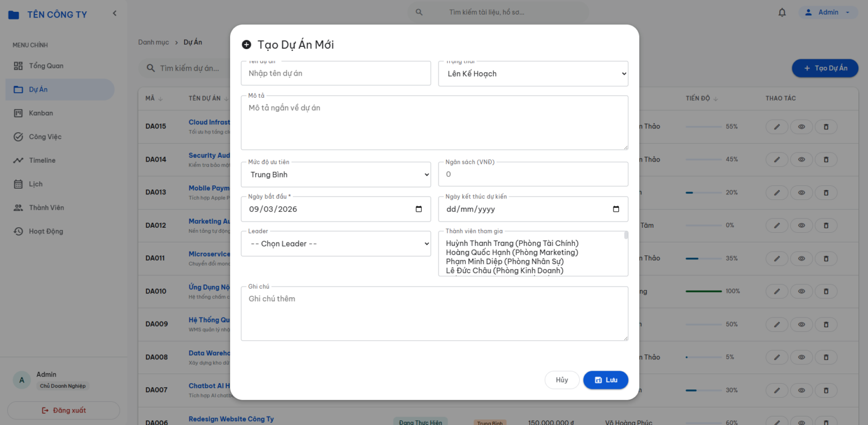Image resolution: width=868 pixels, height=425 pixels.
Task: Select Dự Án in the sidebar menu
Action: (60, 89)
